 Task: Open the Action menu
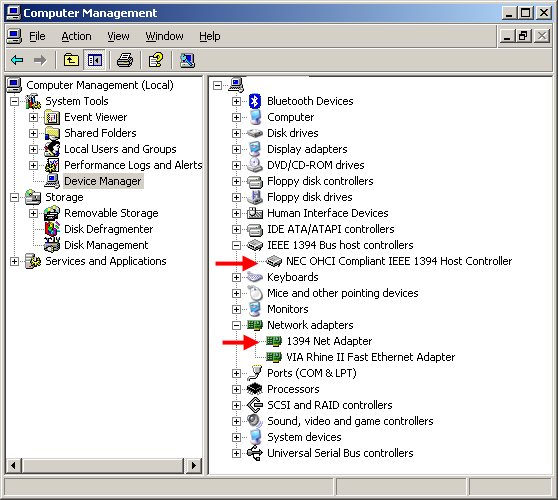click(x=76, y=36)
